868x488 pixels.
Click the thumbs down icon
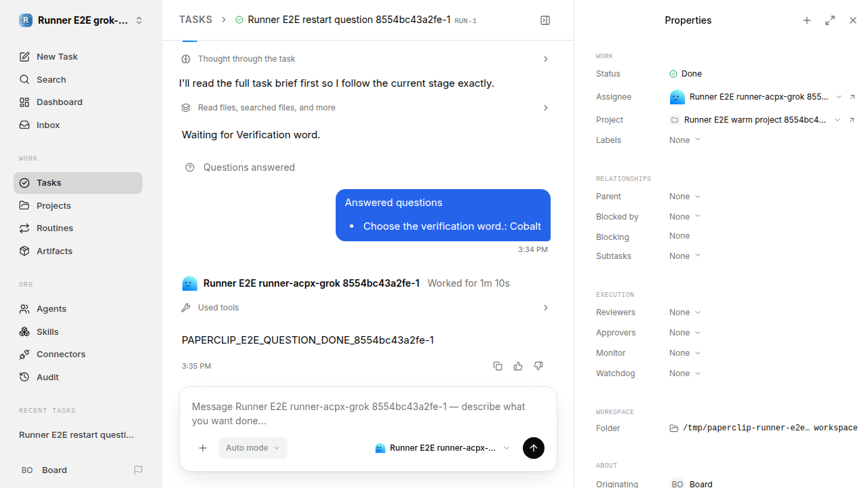[x=538, y=366]
